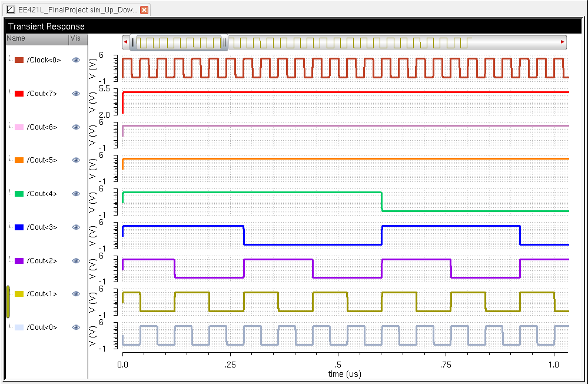This screenshot has width=588, height=384.
Task: Toggle visibility of /Cout<7> trace
Action: 75,94
